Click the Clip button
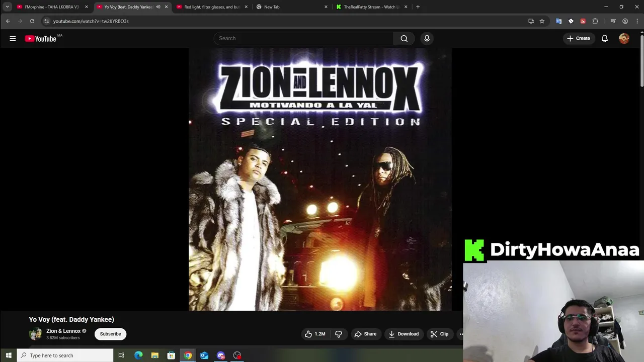The image size is (644, 362). [x=439, y=334]
